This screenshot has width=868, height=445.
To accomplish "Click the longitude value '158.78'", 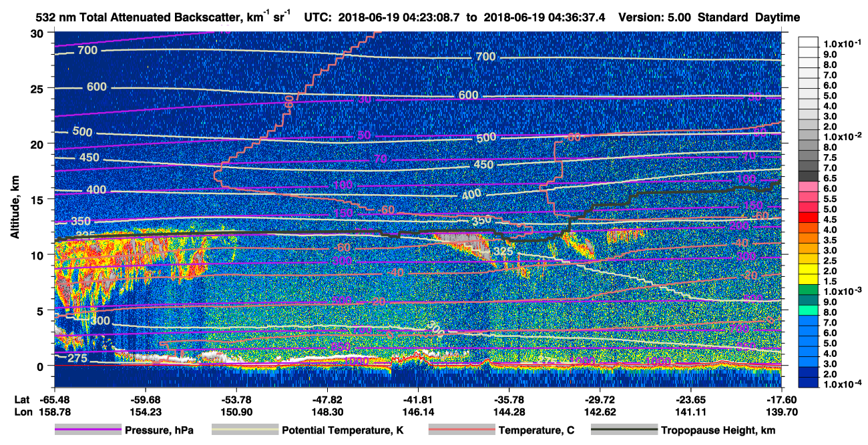I will (54, 412).
